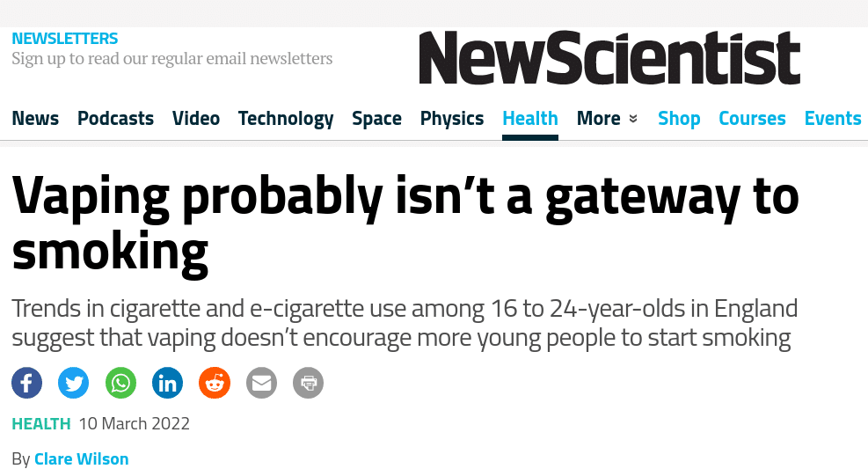Visit the Shop link
This screenshot has height=469, width=868.
pos(679,119)
